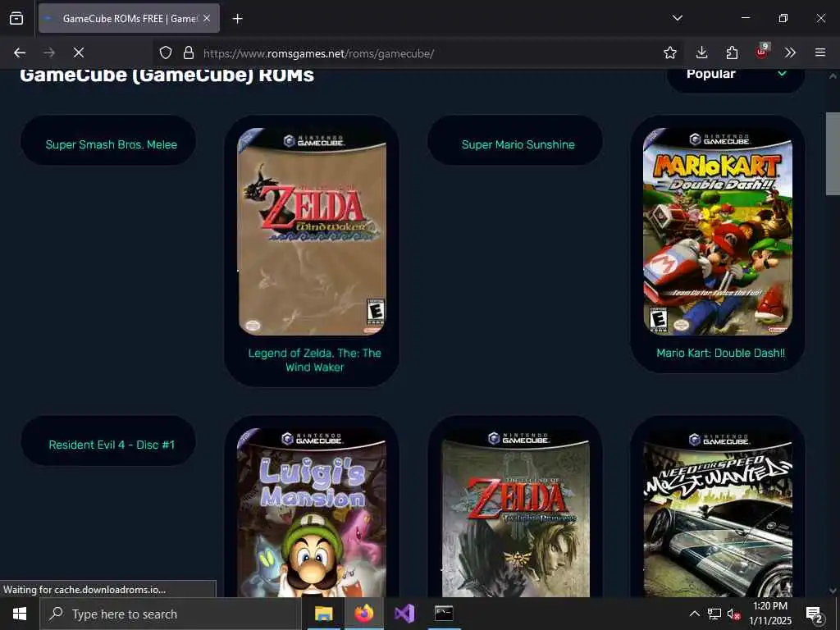
Task: Show more tools overflow chevrons
Action: (790, 52)
